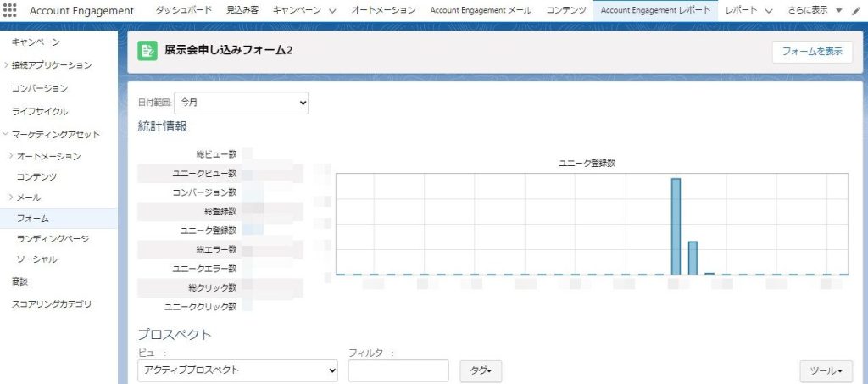This screenshot has height=384, width=868.
Task: Click the 総クリック数 statistic label
Action: click(213, 287)
